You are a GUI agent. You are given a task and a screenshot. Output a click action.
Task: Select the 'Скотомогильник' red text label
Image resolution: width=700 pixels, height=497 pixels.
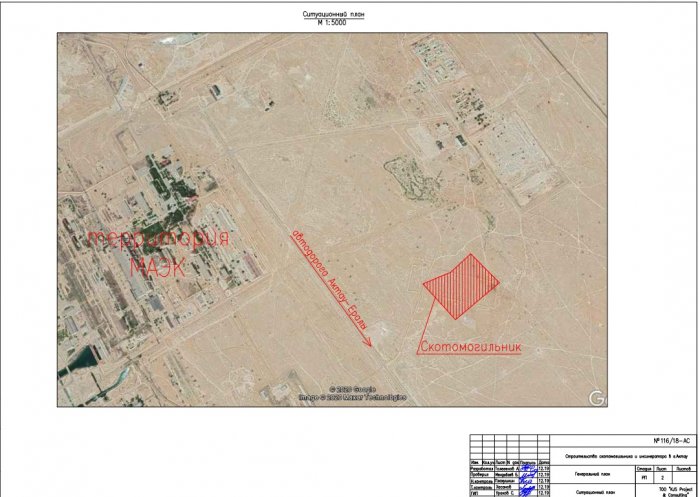[469, 348]
